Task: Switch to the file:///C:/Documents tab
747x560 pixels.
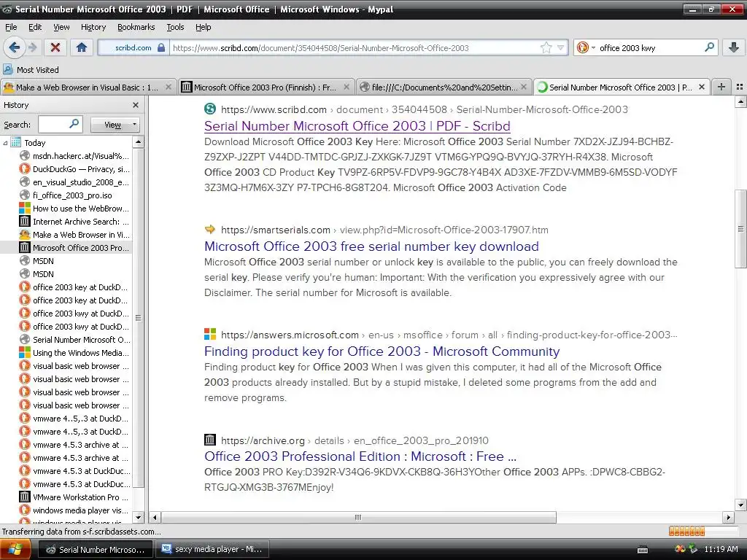Action: pyautogui.click(x=444, y=87)
